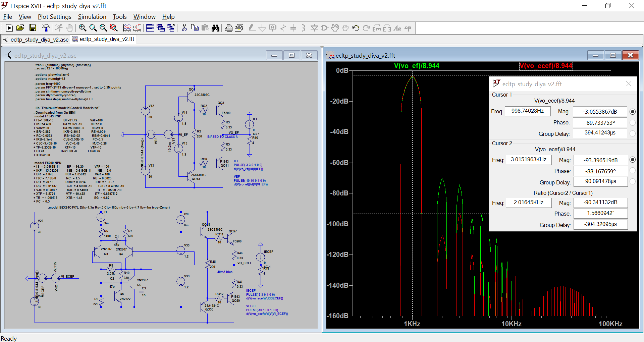Click the Run simulation running-man icon

coord(59,28)
